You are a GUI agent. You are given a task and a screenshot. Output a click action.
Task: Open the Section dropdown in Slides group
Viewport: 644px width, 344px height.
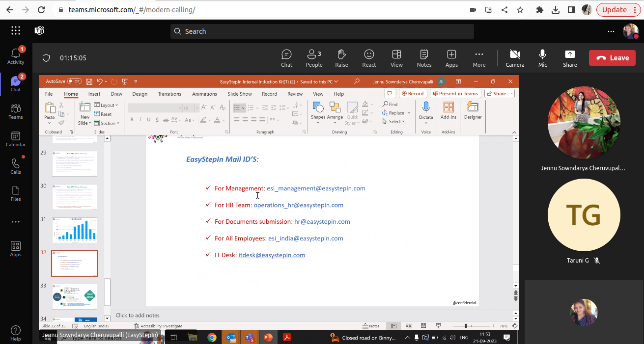point(107,123)
